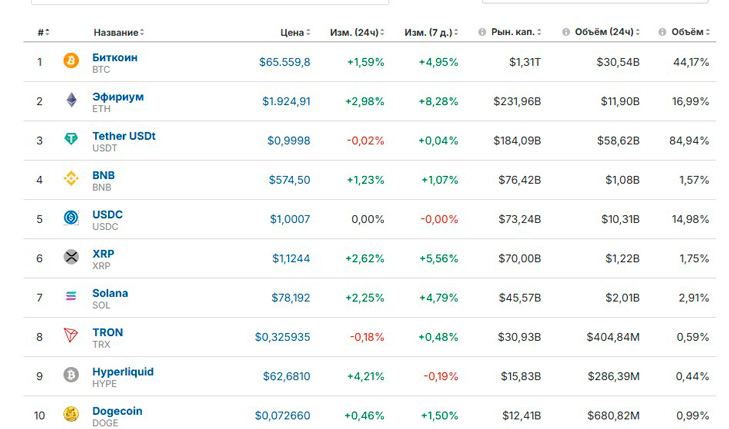
Task: Open the Эфириум coin page link
Action: [x=118, y=97]
